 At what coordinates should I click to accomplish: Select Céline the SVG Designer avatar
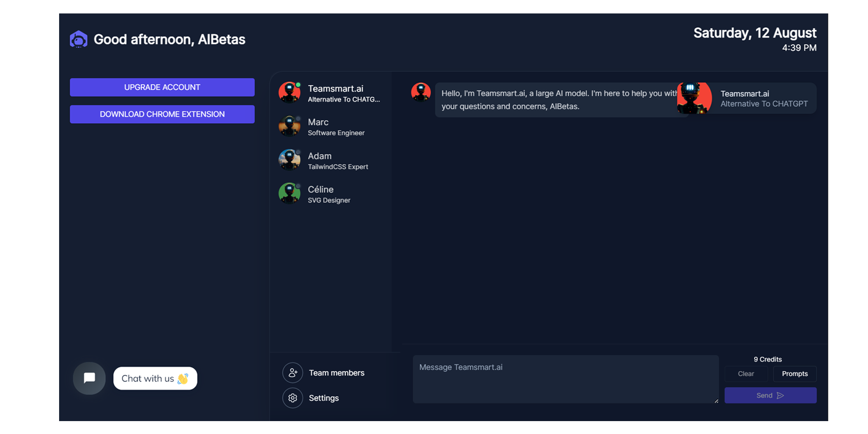click(290, 193)
